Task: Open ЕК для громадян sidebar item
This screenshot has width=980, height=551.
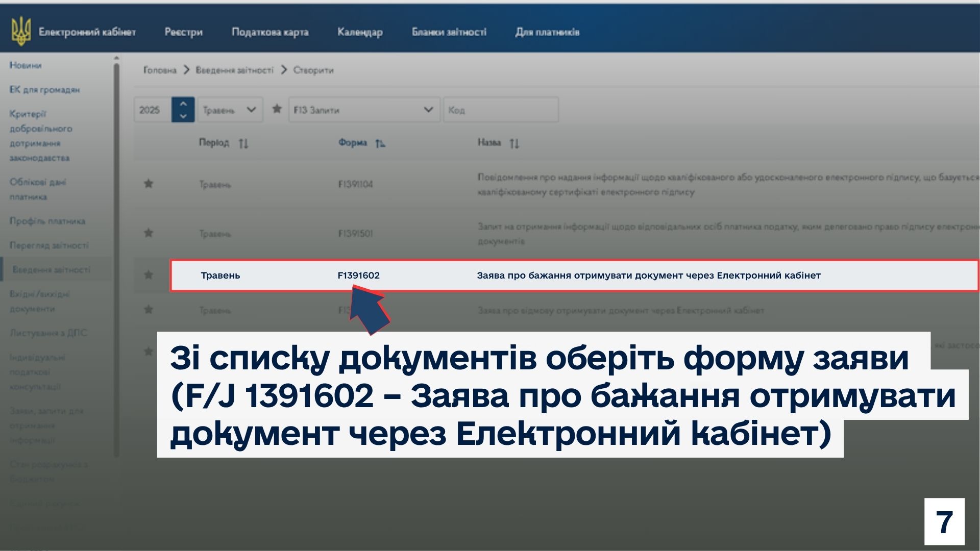Action: click(x=44, y=90)
